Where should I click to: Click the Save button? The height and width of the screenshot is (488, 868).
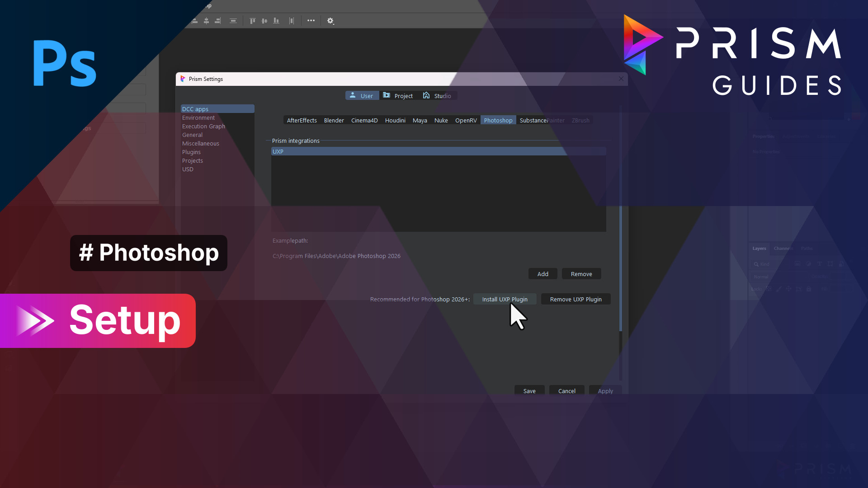pyautogui.click(x=529, y=390)
